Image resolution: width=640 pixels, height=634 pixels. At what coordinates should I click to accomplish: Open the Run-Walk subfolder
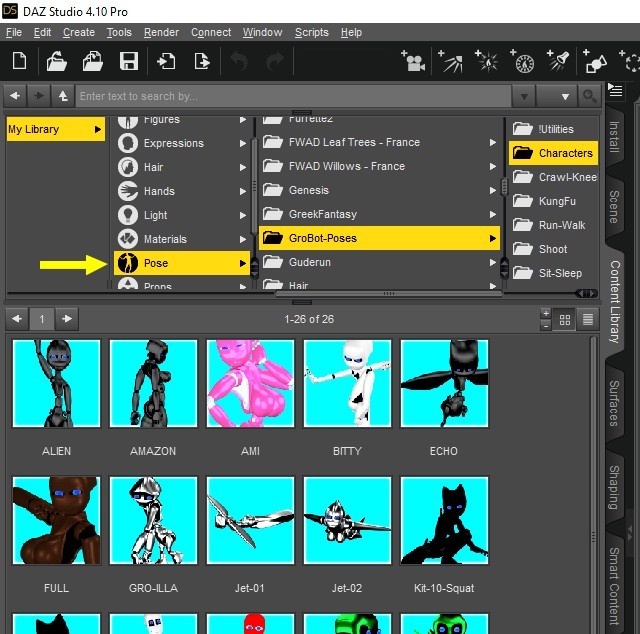tap(553, 225)
